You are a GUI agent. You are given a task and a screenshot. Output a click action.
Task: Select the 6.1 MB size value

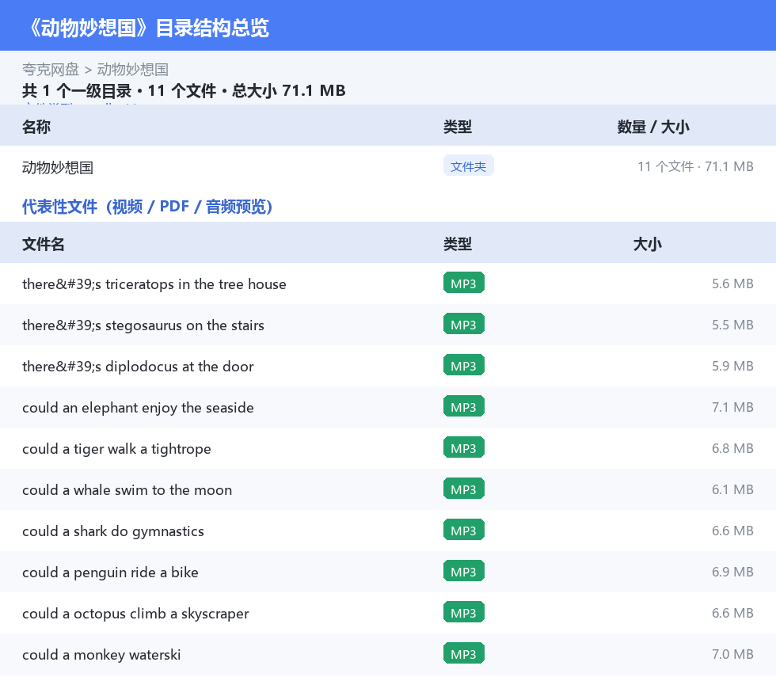(732, 489)
